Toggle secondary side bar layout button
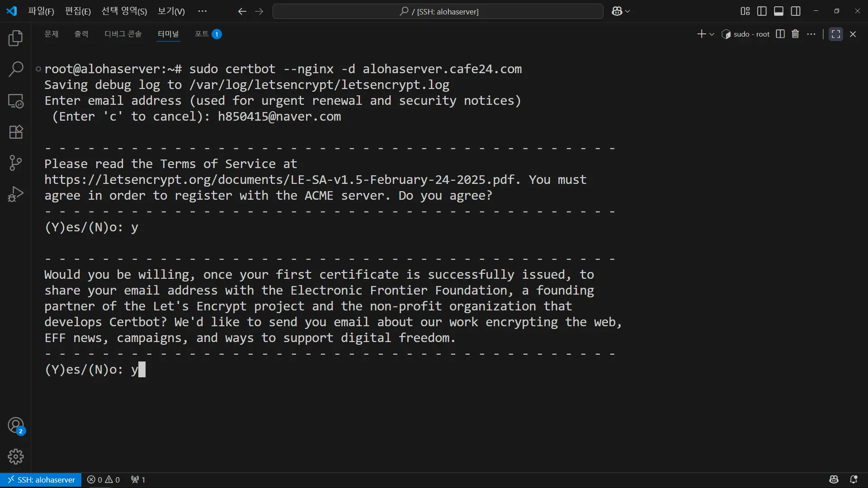Image resolution: width=868 pixels, height=488 pixels. pos(796,11)
